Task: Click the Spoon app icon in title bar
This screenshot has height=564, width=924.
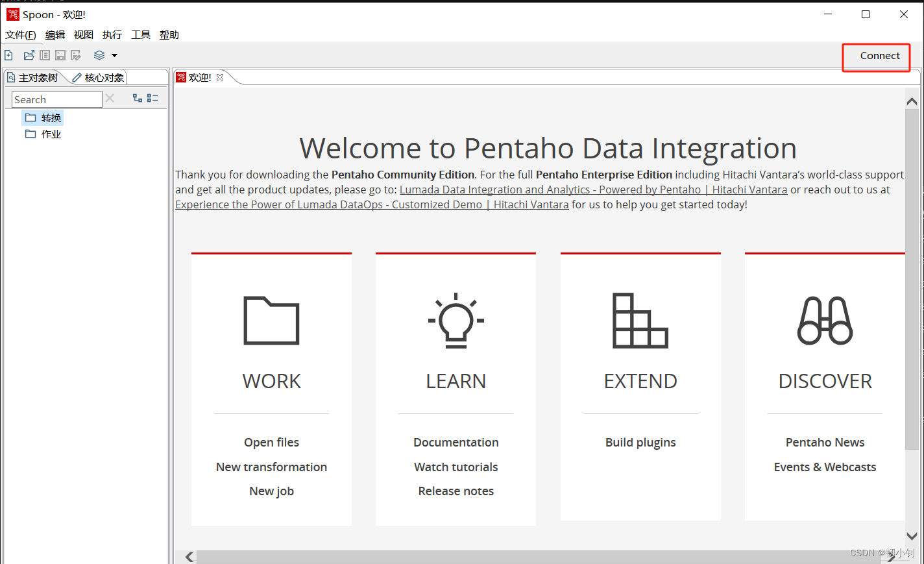Action: click(13, 14)
